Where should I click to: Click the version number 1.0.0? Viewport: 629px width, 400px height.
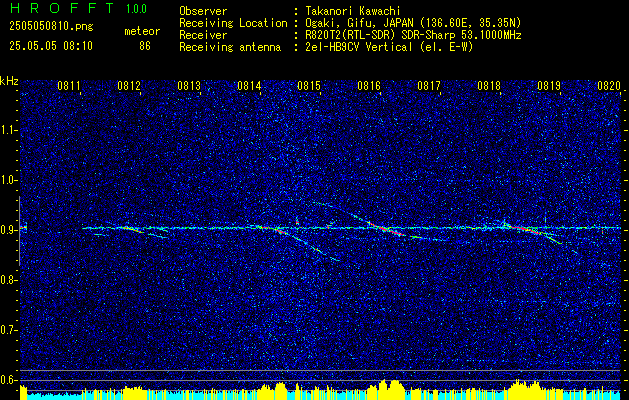[136, 8]
